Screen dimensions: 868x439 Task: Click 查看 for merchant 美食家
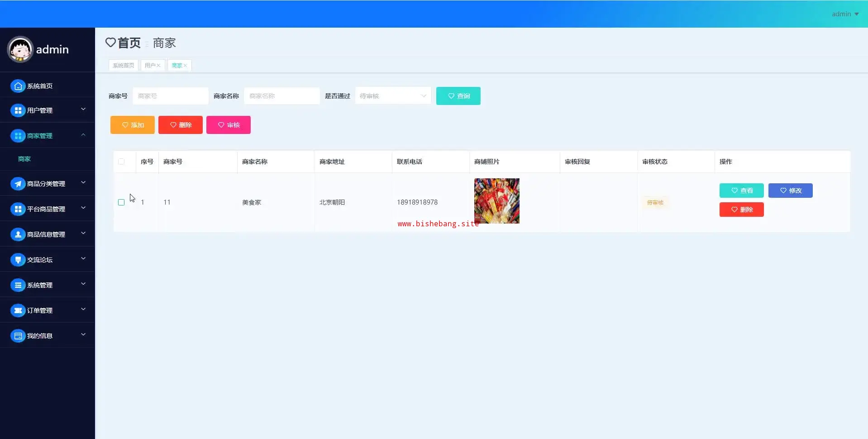[742, 191]
